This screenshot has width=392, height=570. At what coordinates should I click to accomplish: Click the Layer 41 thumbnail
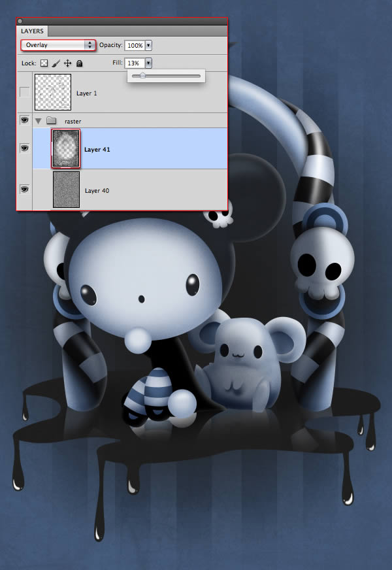(66, 148)
